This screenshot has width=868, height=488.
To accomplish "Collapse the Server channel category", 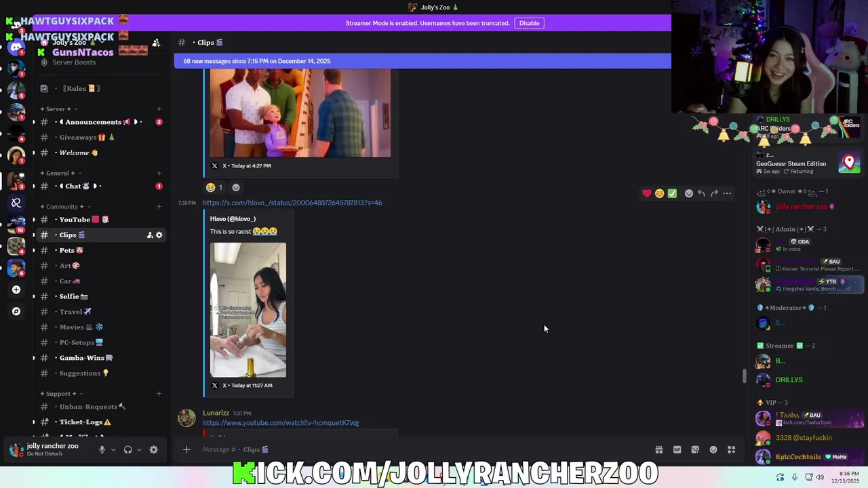I will (x=58, y=108).
